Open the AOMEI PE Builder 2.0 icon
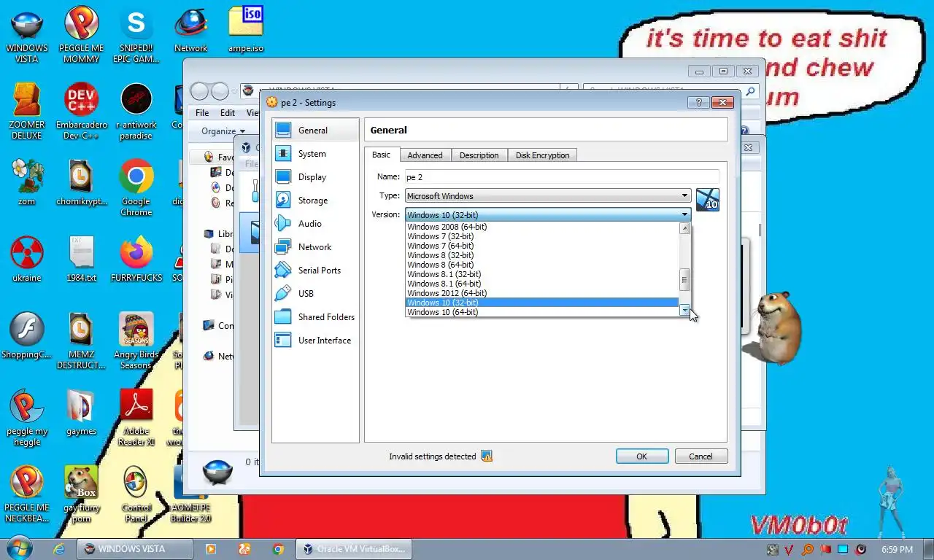934x560 pixels. [191, 494]
